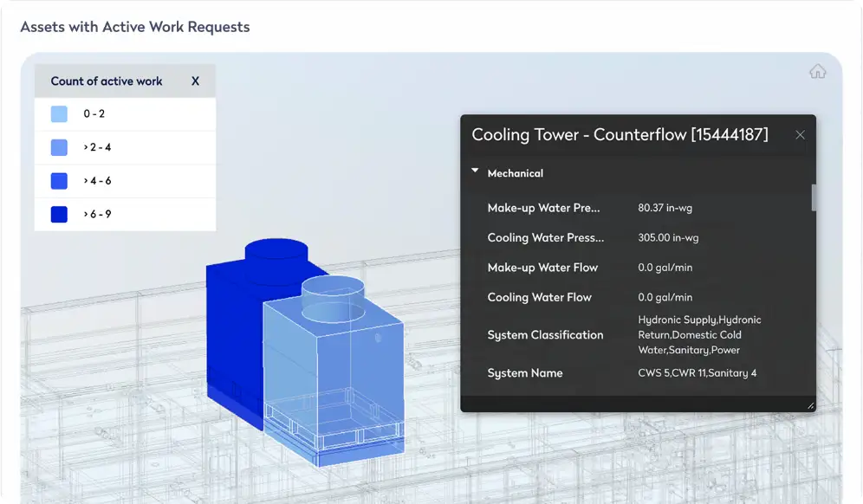Image resolution: width=863 pixels, height=504 pixels.
Task: Click the 0 - 2 legend color swatch
Action: click(x=59, y=114)
